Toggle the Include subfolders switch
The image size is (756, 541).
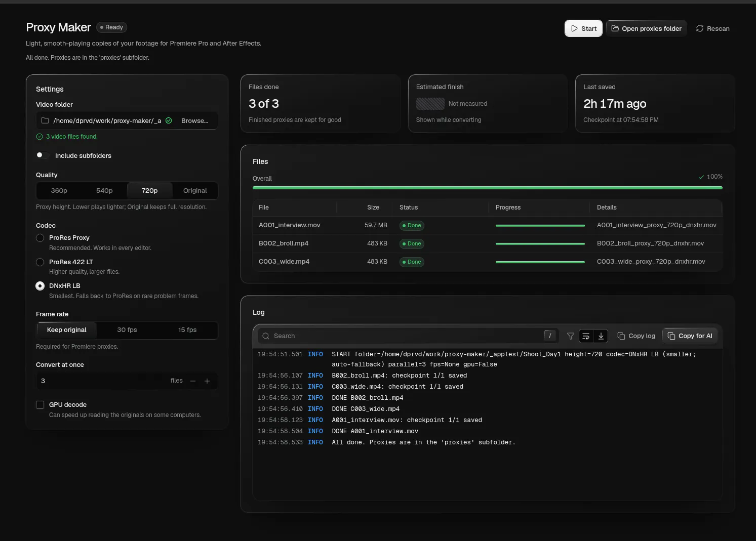(x=43, y=155)
